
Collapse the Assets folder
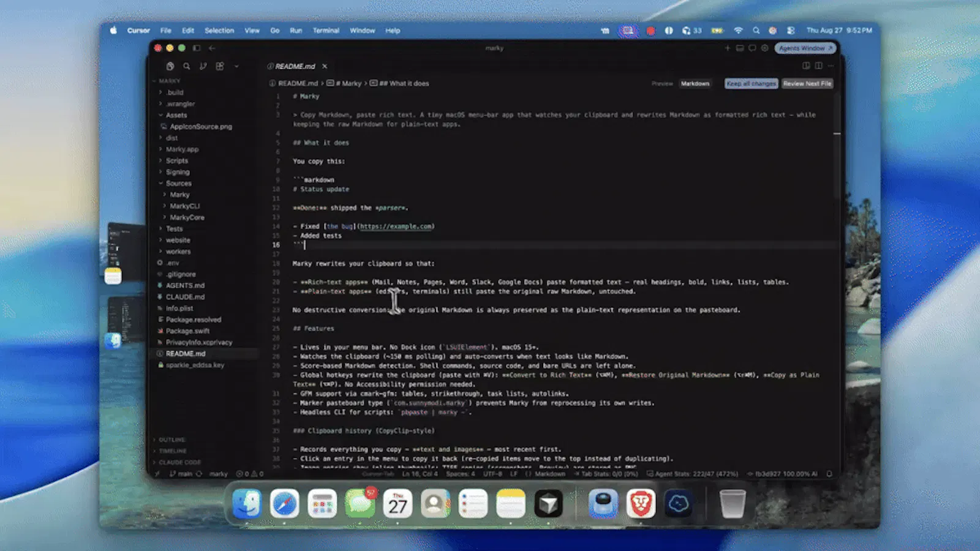(176, 115)
